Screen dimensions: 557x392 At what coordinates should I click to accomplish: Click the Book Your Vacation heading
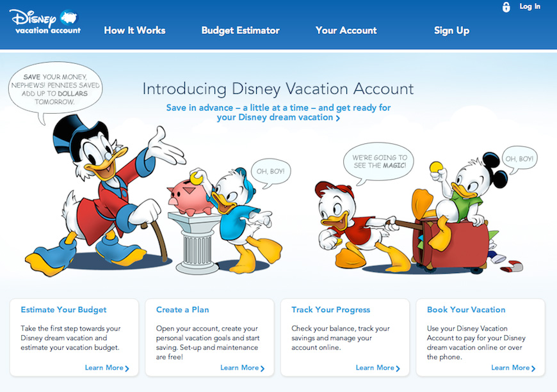pyautogui.click(x=466, y=310)
